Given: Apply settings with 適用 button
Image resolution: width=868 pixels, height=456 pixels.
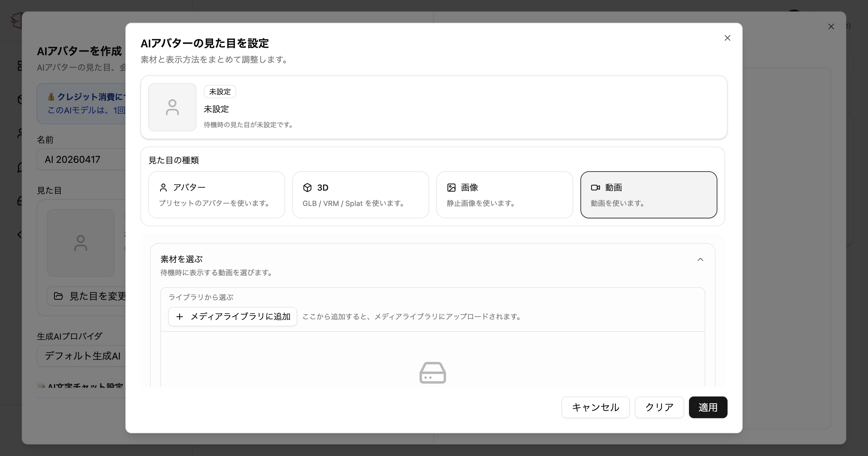Looking at the screenshot, I should coord(708,407).
